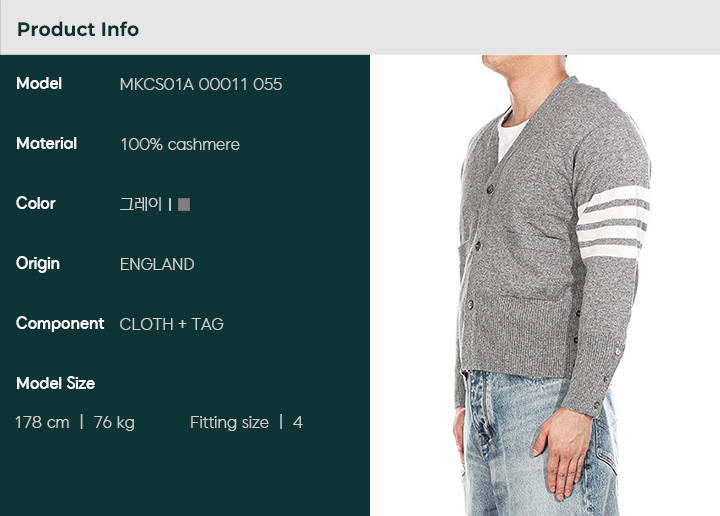Screen dimensions: 720x516
Task: Click fitting size value 4
Action: 298,422
